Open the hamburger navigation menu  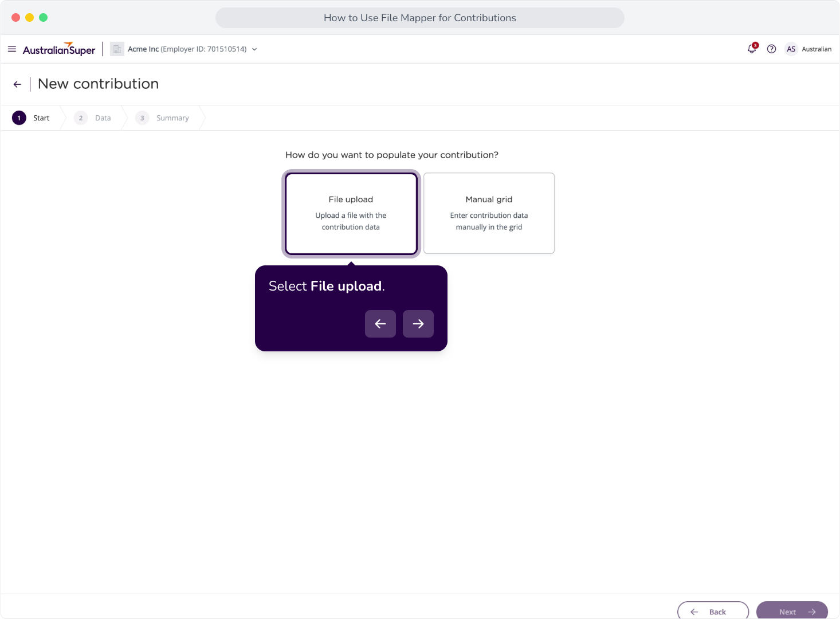(12, 49)
